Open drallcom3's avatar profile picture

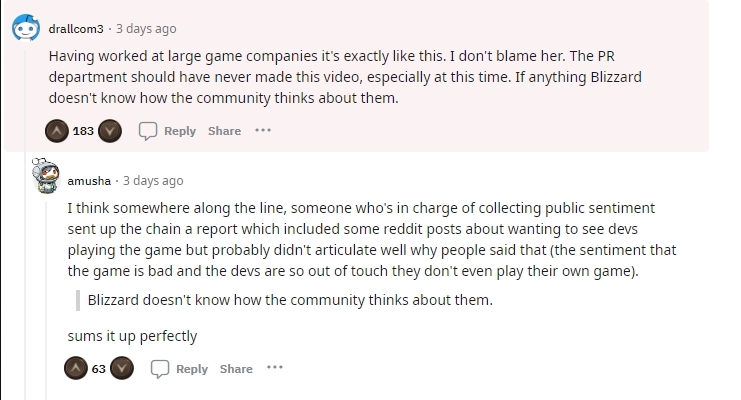[x=27, y=29]
